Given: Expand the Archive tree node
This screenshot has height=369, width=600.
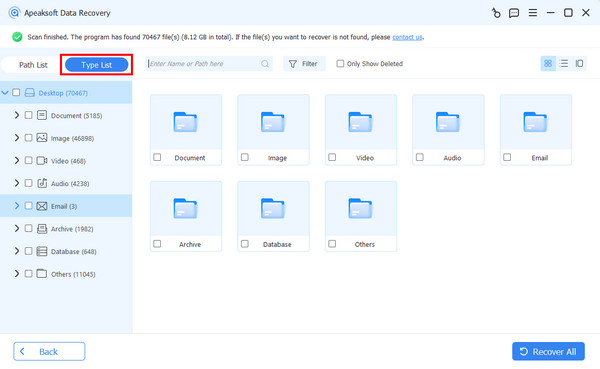Looking at the screenshot, I should point(17,228).
